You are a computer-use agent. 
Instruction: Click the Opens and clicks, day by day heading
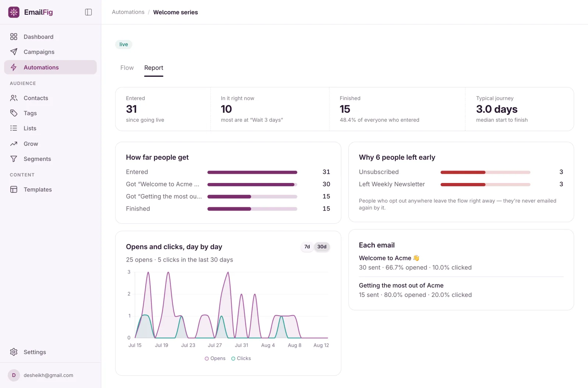(174, 247)
